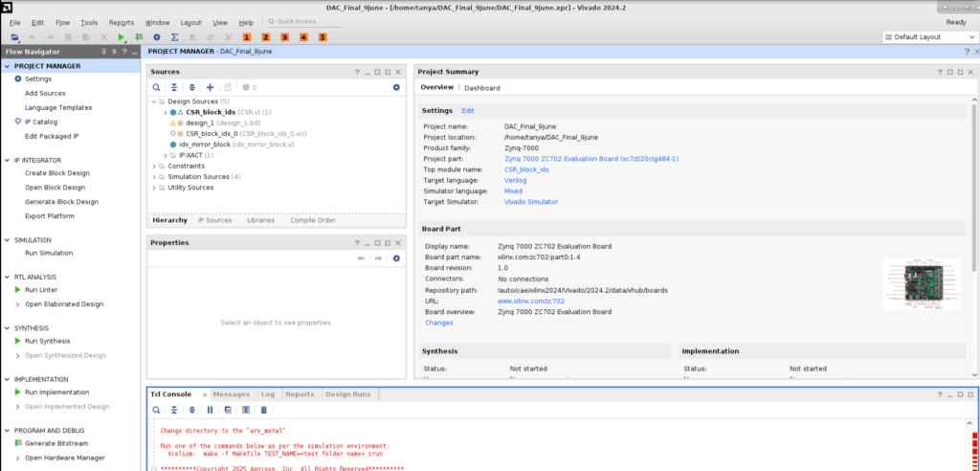Select design_1 block design in Sources
Viewport: 980px width, 471px height.
click(x=200, y=123)
